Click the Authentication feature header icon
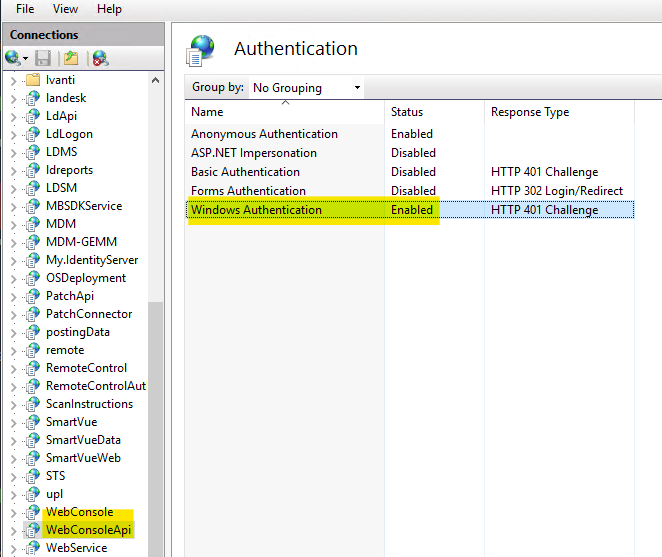The image size is (662, 557). (201, 51)
